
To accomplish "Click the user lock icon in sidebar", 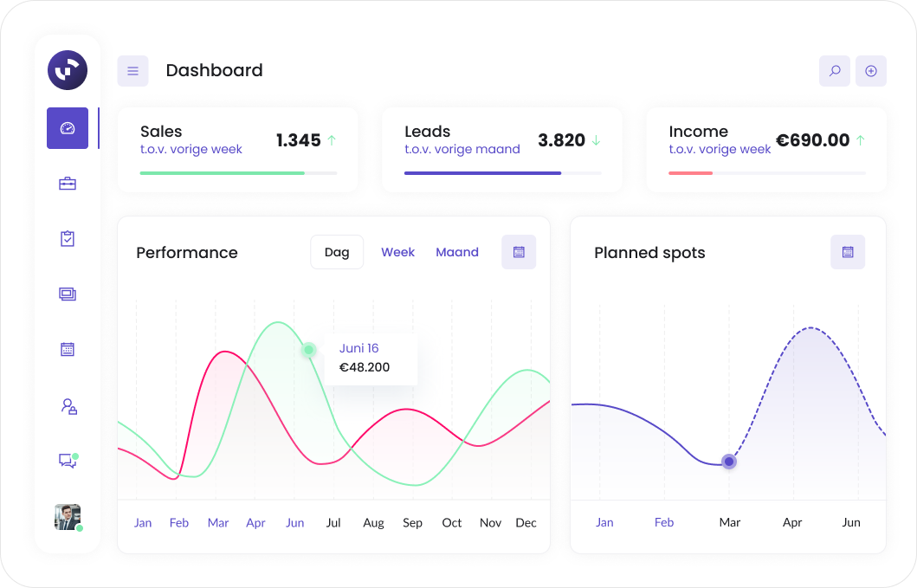I will [x=68, y=405].
